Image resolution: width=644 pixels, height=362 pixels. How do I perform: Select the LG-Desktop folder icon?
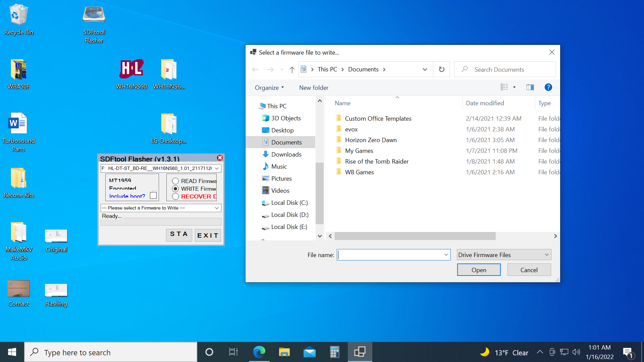169,128
